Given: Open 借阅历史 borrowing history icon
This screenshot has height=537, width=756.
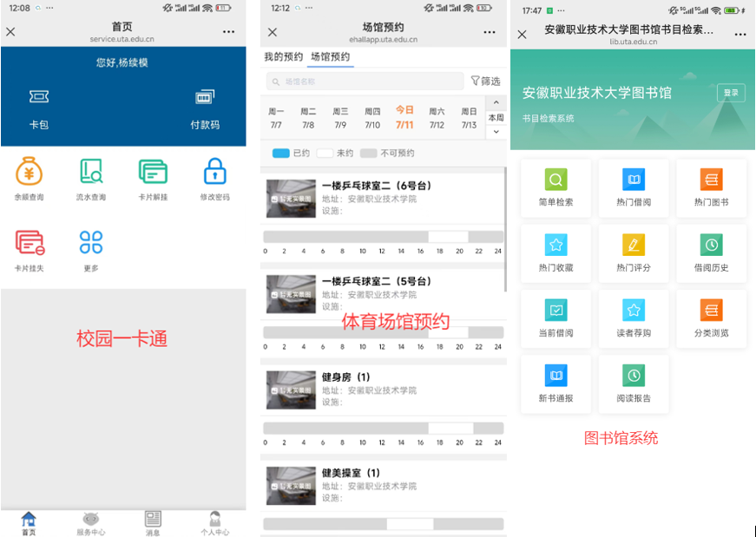Looking at the screenshot, I should (711, 245).
